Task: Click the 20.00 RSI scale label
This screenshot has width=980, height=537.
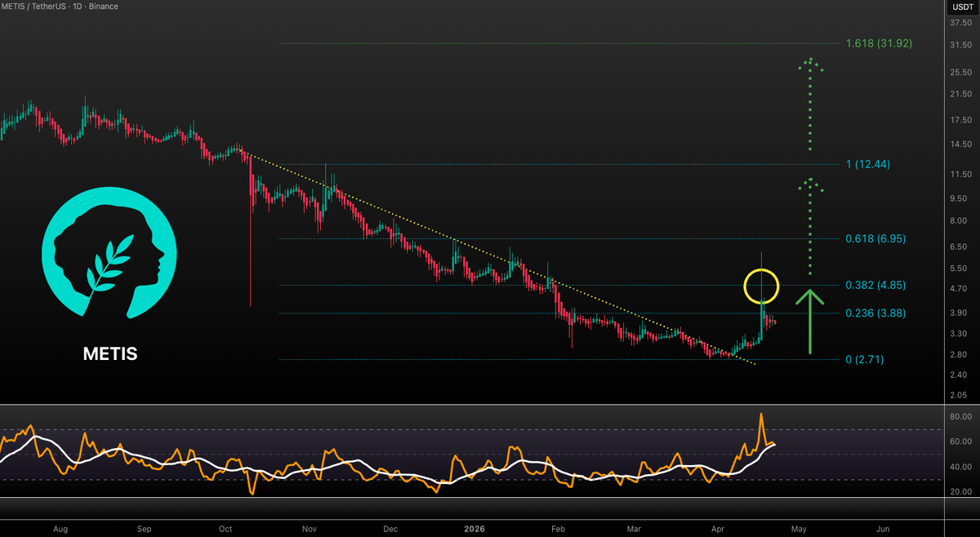Action: click(960, 491)
